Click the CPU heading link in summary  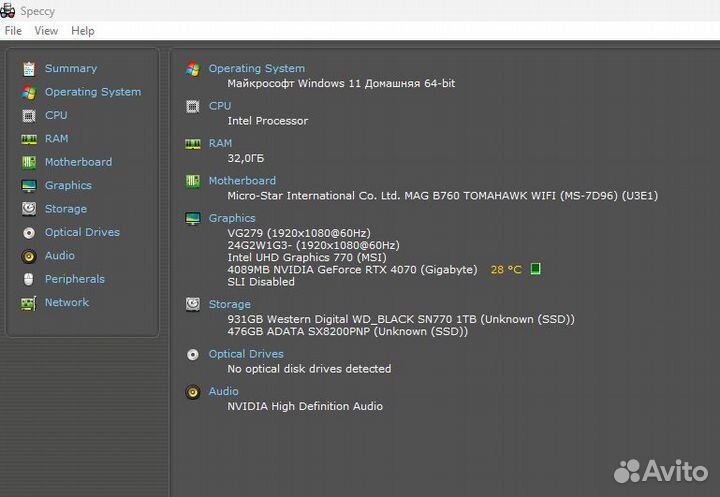[x=220, y=106]
